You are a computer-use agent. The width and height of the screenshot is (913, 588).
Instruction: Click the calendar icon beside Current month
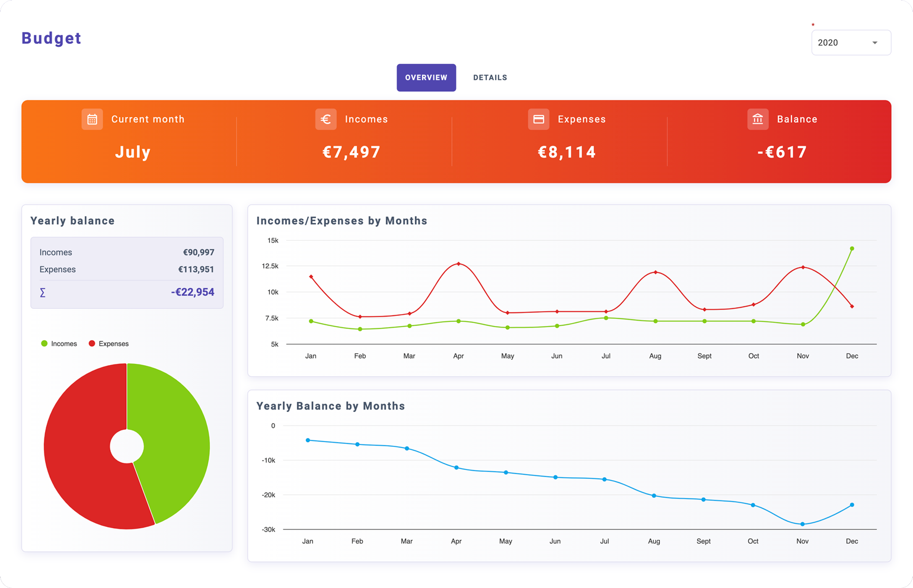tap(92, 119)
